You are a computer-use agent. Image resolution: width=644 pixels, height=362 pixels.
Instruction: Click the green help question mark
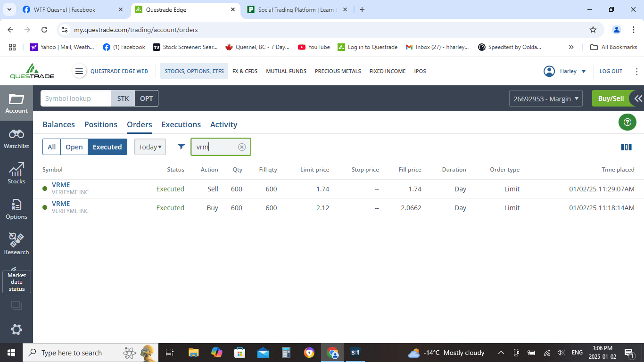pos(627,123)
